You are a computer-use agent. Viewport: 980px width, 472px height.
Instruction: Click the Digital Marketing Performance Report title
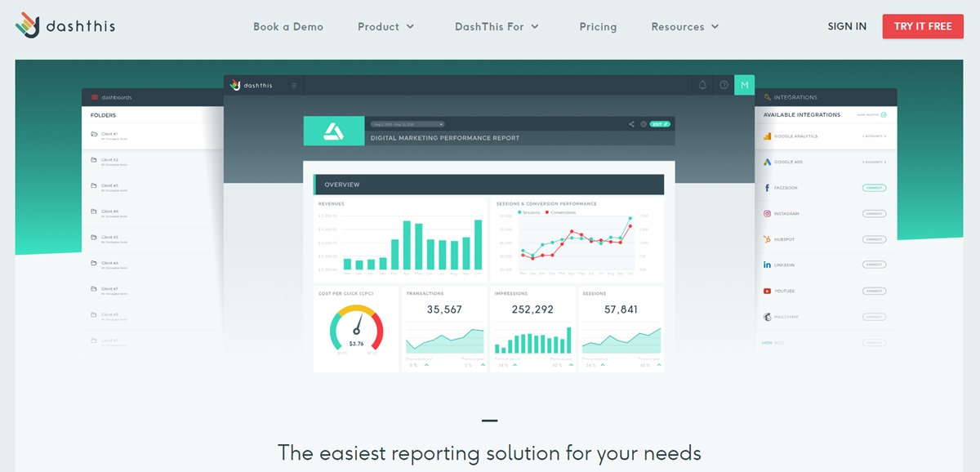pos(445,138)
